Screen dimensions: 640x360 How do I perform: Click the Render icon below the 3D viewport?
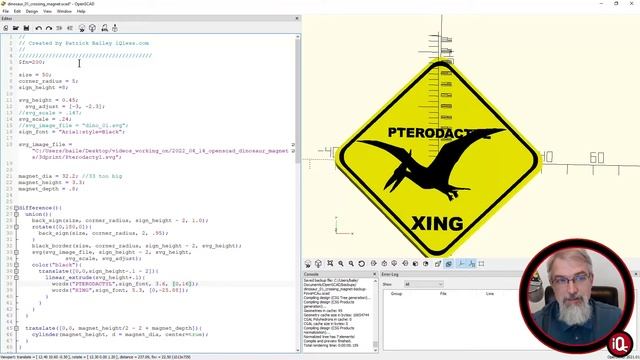click(318, 264)
